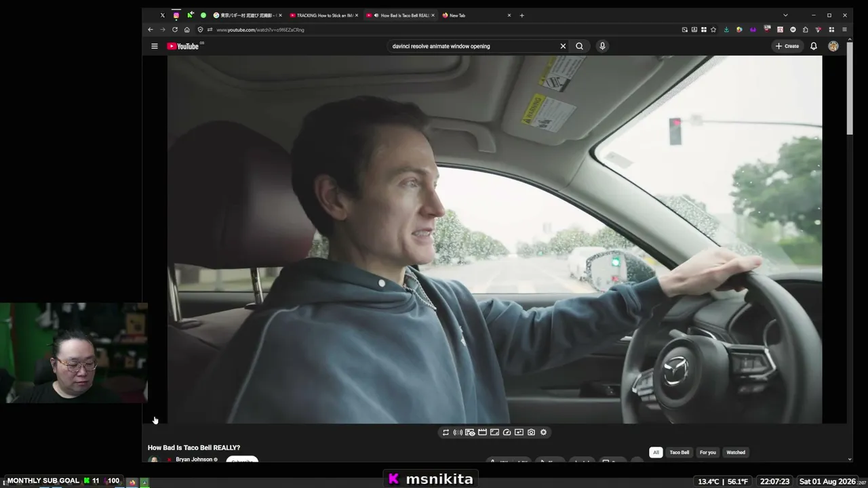868x488 pixels.
Task: Expand the list all tabs dropdown
Action: click(785, 15)
